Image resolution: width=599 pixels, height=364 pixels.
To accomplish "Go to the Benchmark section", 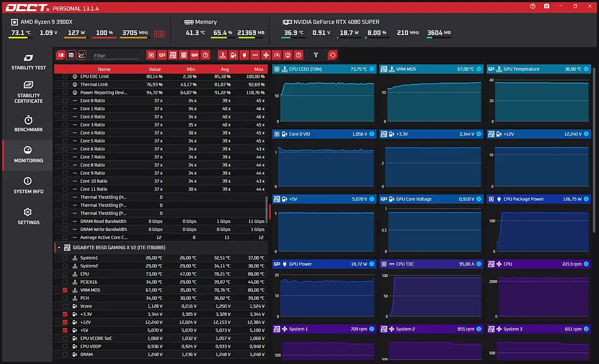I will click(x=28, y=124).
